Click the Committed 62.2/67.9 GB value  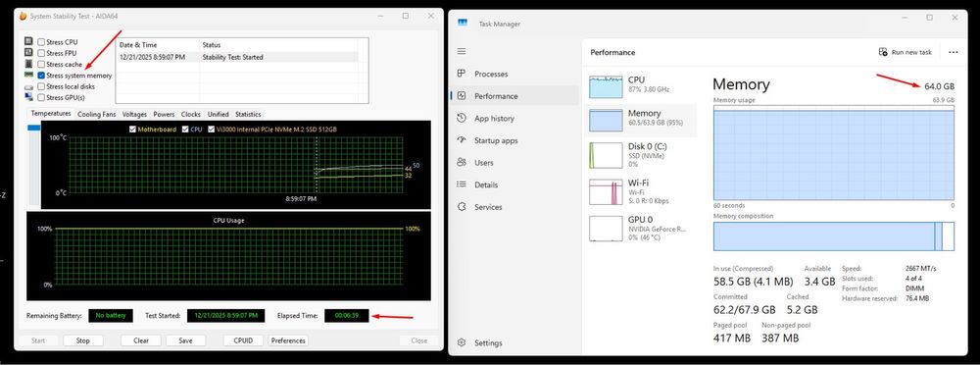(x=745, y=309)
